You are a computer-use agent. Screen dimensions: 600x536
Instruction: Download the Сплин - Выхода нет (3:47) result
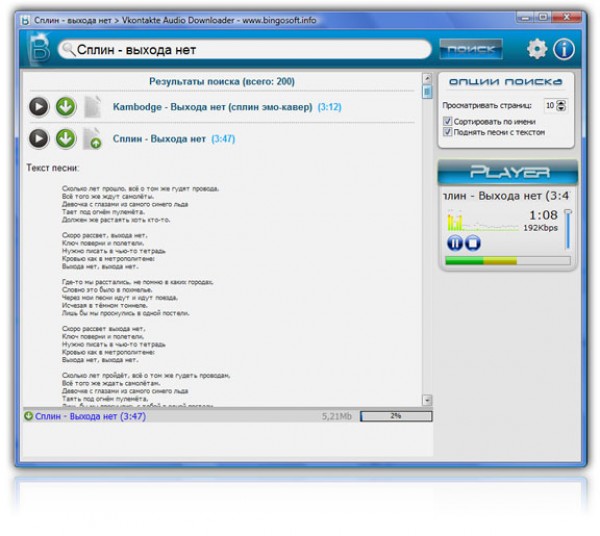point(66,138)
